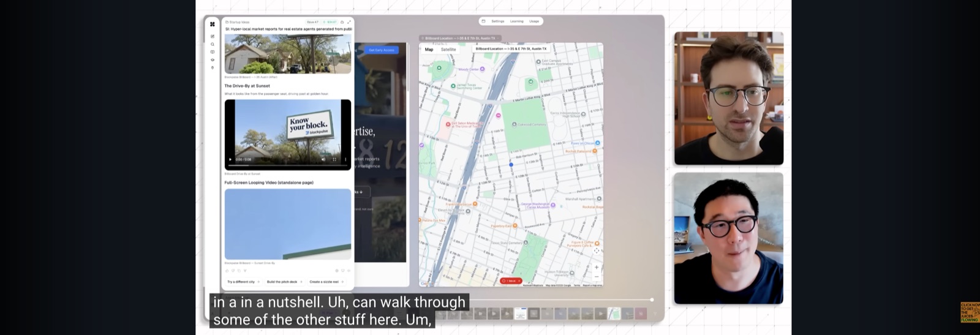Click the book library icon in the sidebar

point(213,52)
